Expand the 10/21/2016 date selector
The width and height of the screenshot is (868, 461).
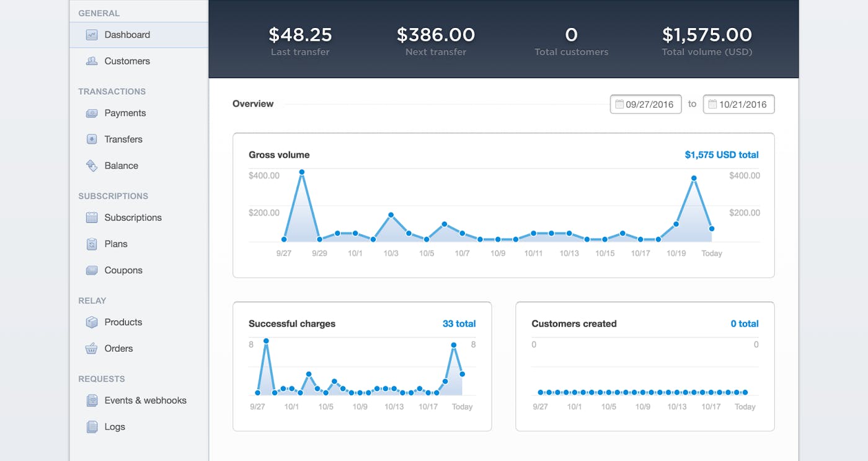click(x=738, y=104)
